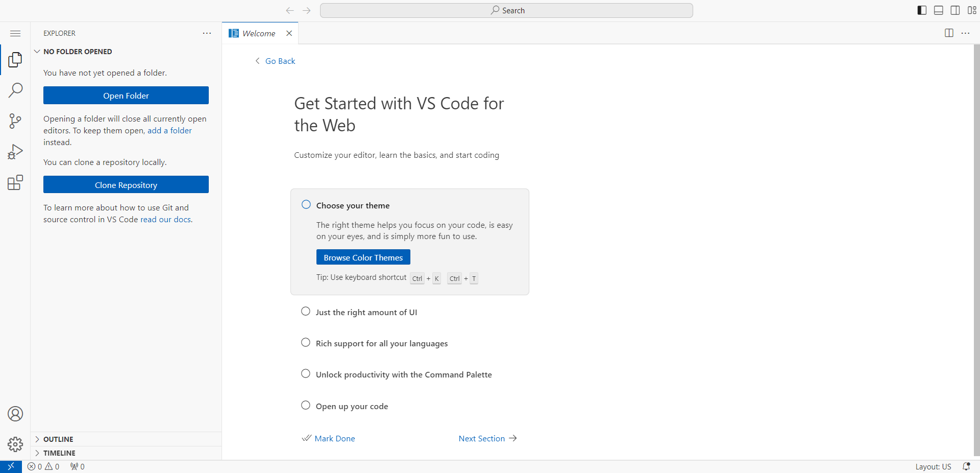Open the Manage gear menu
980x473 pixels.
(15, 444)
